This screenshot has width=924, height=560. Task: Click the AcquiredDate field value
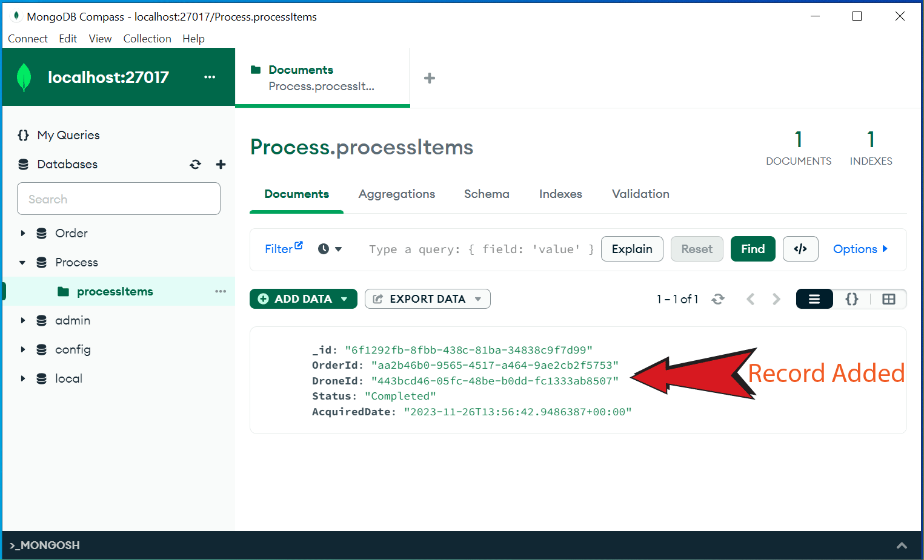pos(518,412)
